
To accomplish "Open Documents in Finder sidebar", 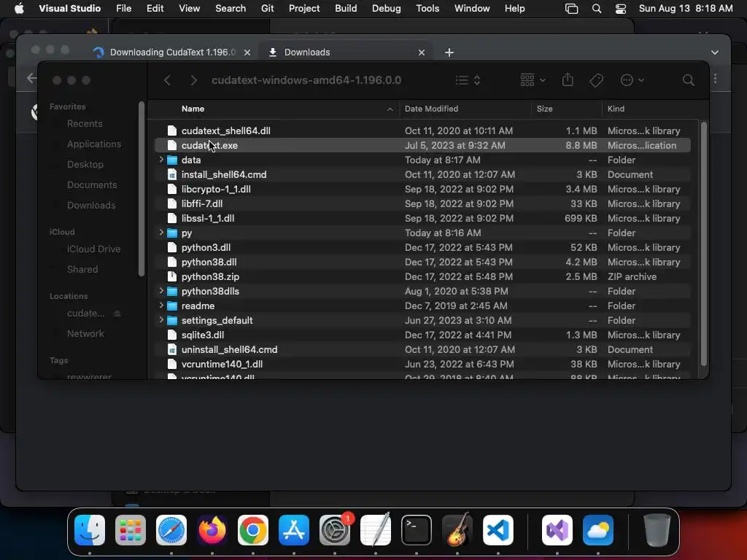I will (x=91, y=184).
